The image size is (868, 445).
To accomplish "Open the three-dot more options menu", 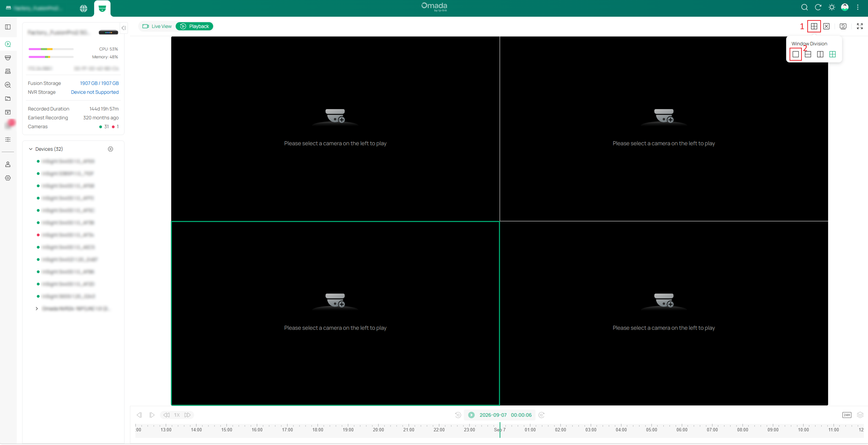I will click(858, 7).
